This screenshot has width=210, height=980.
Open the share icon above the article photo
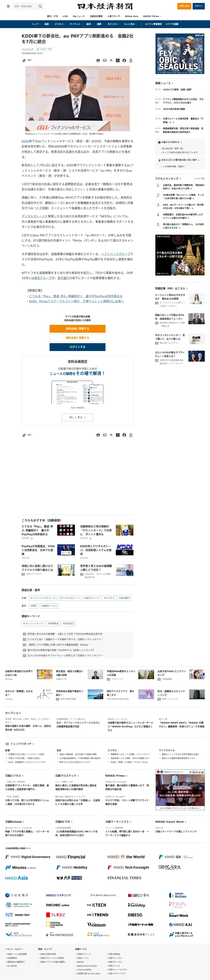point(131,60)
